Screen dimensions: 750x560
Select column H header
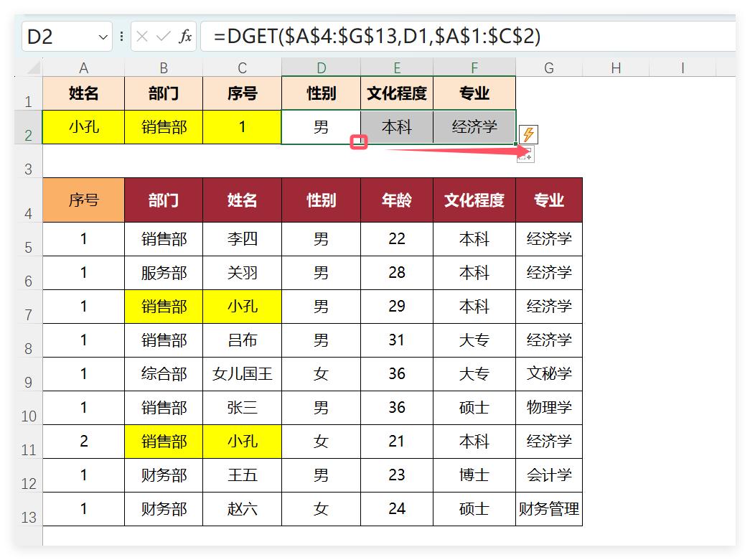point(616,68)
